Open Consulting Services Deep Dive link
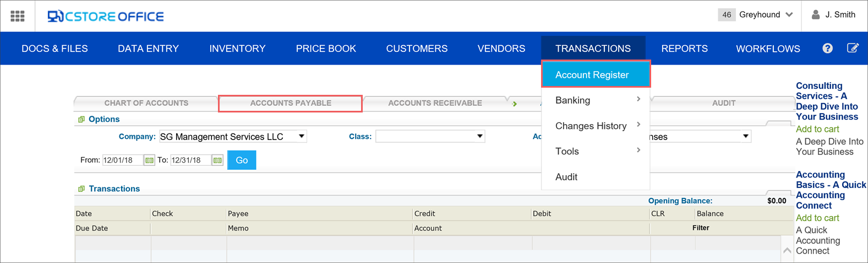 pyautogui.click(x=827, y=101)
